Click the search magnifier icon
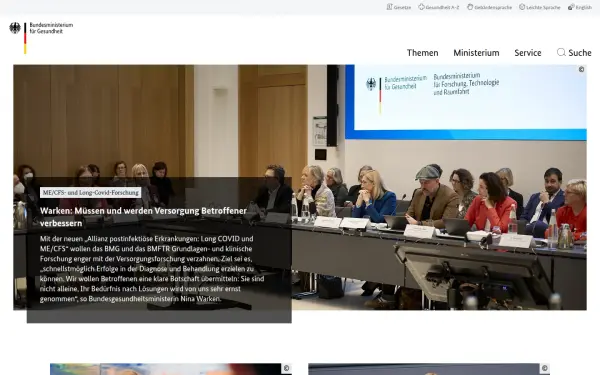This screenshot has width=600, height=375. click(x=561, y=52)
